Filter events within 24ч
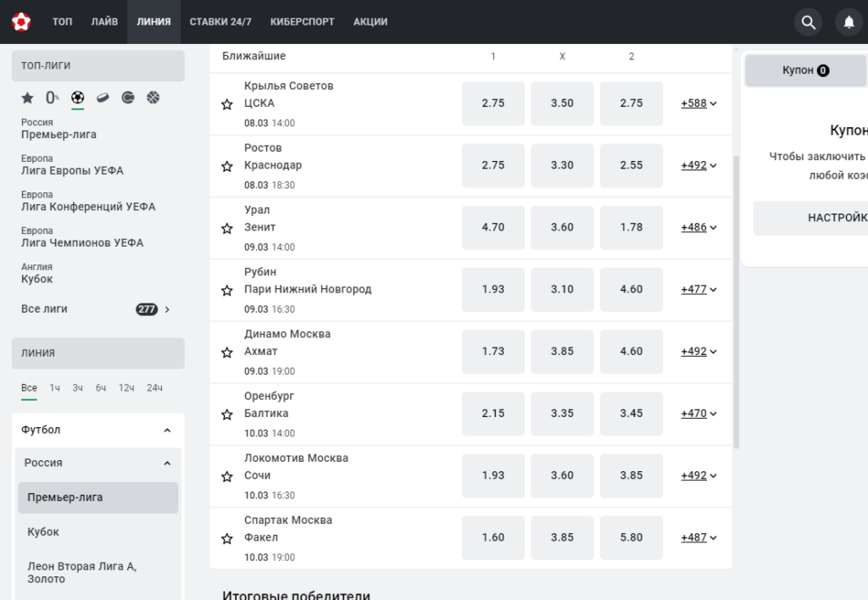The image size is (868, 600). tap(154, 388)
